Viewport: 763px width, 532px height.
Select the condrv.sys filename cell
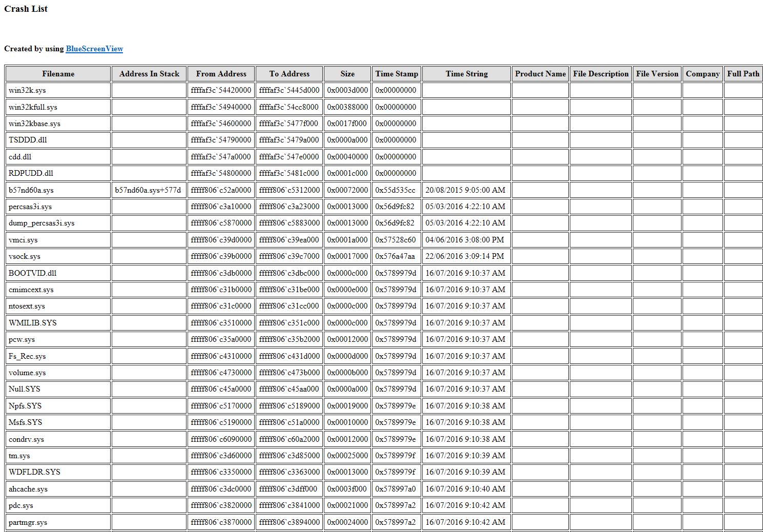(x=58, y=439)
